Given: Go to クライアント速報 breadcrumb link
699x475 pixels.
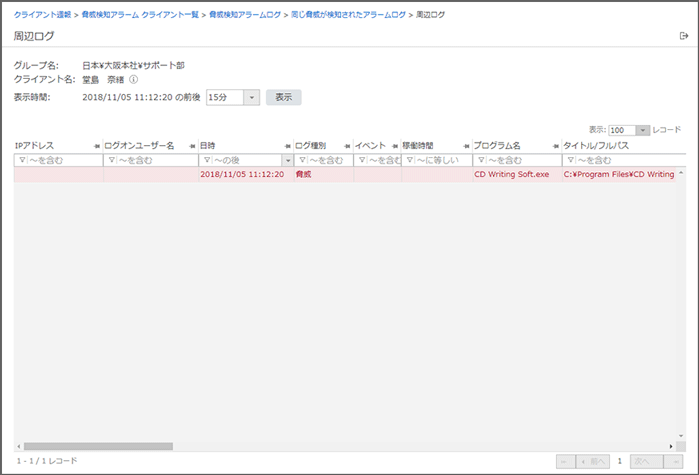Looking at the screenshot, I should tap(42, 15).
